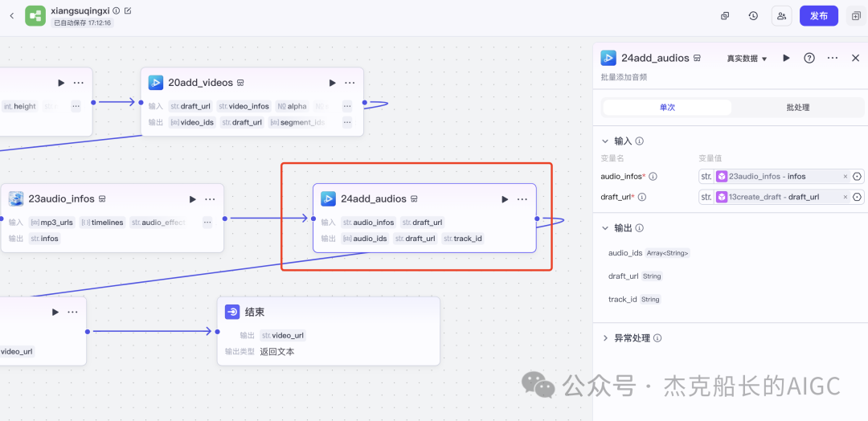Show info for 输入 section
This screenshot has width=868, height=421.
click(x=640, y=141)
